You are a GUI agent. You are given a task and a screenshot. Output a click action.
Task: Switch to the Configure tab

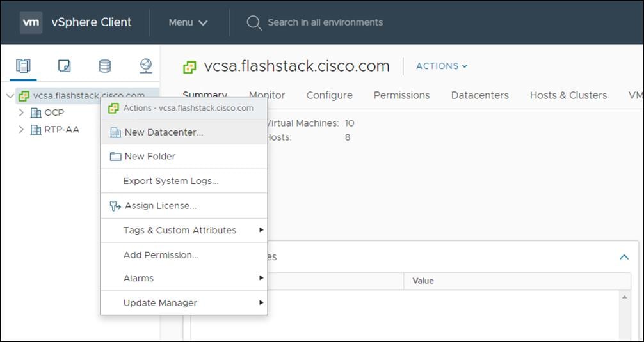[330, 95]
